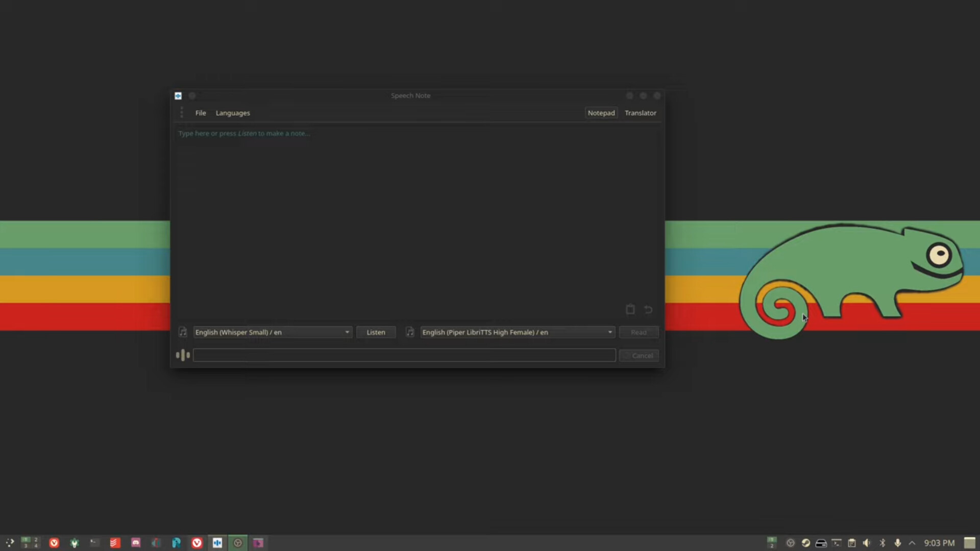
Task: Open the teal P application in the taskbar
Action: click(x=176, y=543)
